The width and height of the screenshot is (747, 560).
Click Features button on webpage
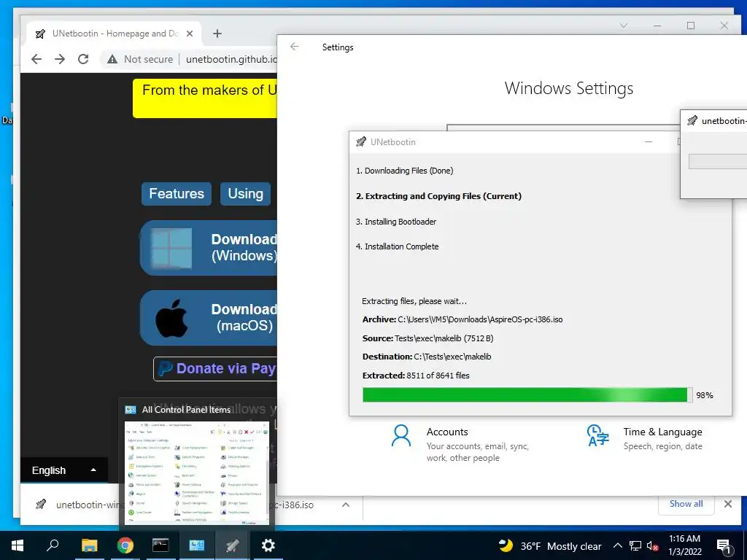pyautogui.click(x=177, y=194)
